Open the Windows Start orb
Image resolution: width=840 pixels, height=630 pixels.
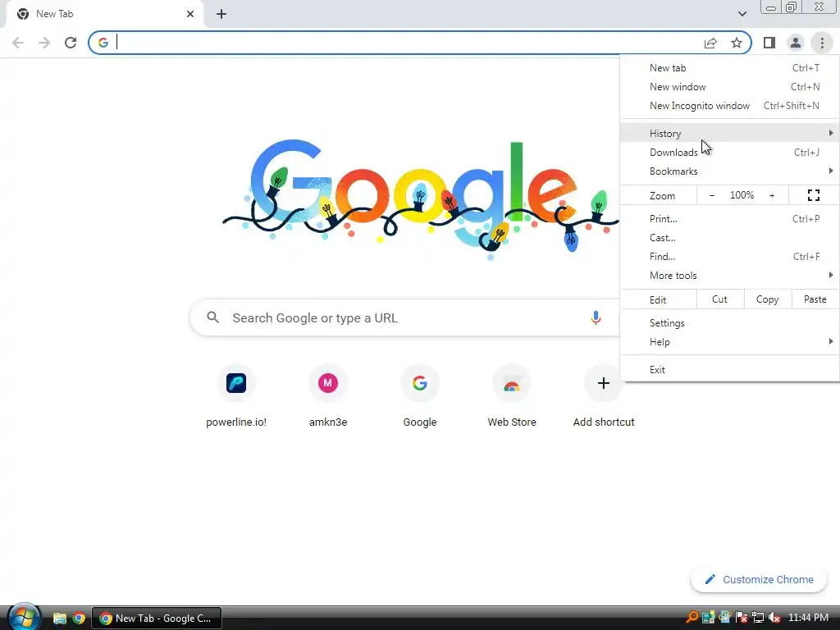click(23, 617)
